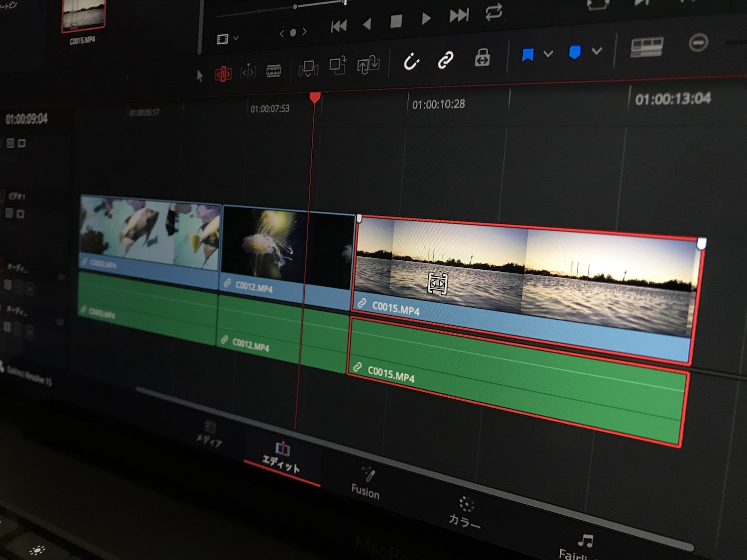Click the 01:00:13:04 ruler timecode

673,99
